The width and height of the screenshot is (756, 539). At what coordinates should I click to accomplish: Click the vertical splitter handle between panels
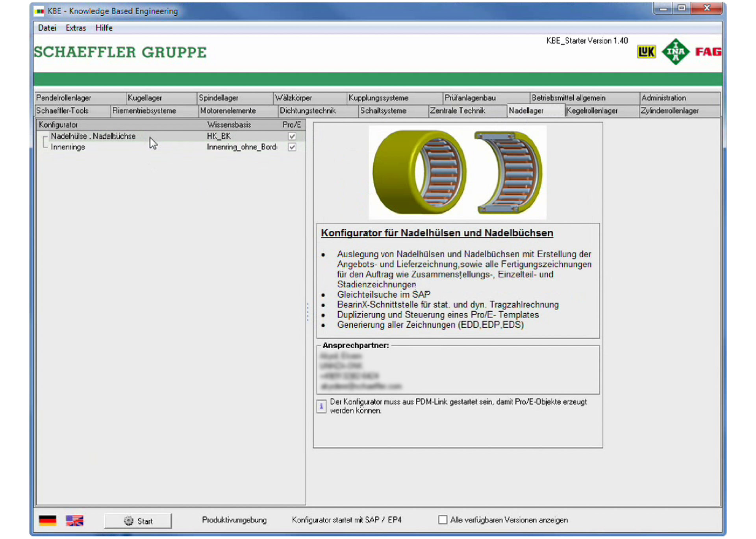[x=308, y=312]
